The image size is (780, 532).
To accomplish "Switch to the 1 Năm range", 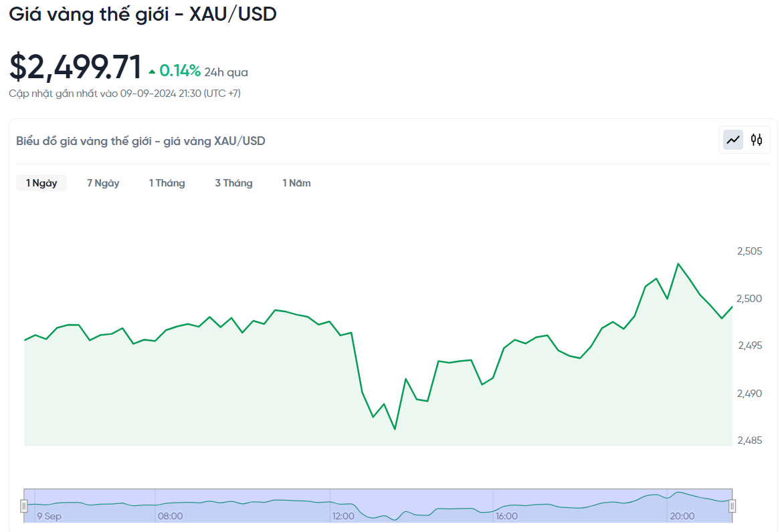I will tap(296, 183).
